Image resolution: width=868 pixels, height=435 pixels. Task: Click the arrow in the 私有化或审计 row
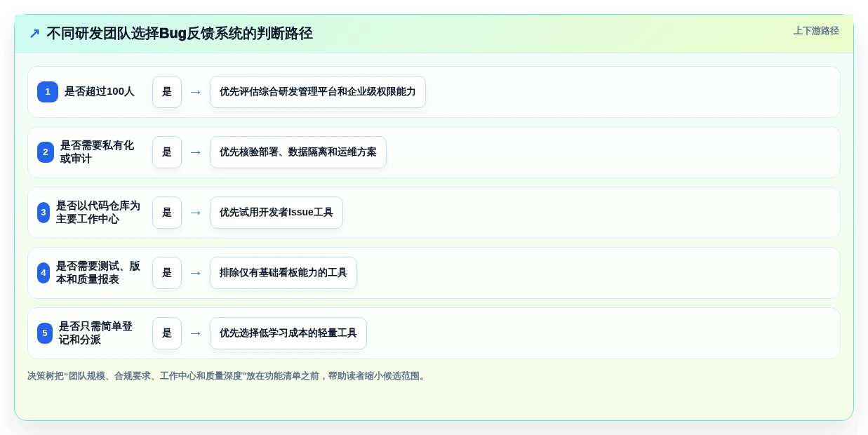pyautogui.click(x=196, y=152)
